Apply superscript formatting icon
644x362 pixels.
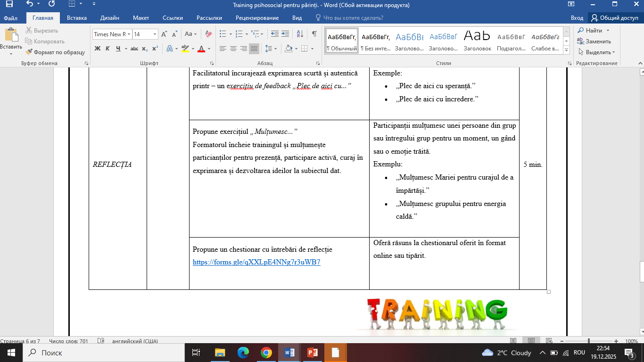[155, 49]
